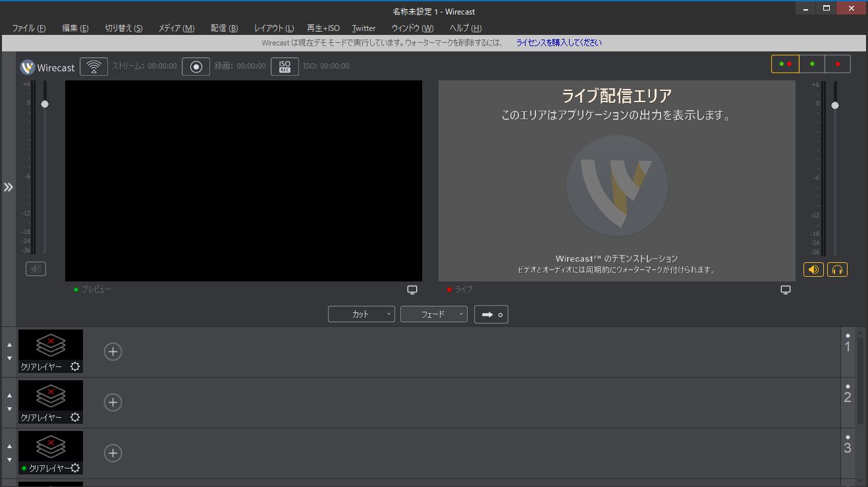Open the カット transition dropdown
Image resolution: width=868 pixels, height=487 pixels.
click(x=362, y=314)
